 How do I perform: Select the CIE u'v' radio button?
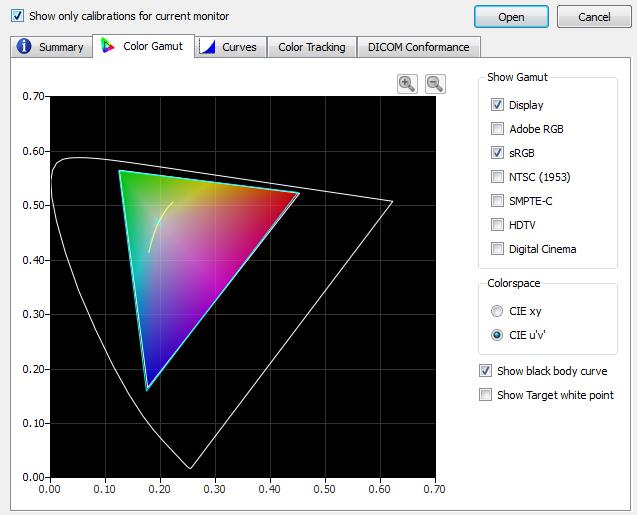pos(497,335)
